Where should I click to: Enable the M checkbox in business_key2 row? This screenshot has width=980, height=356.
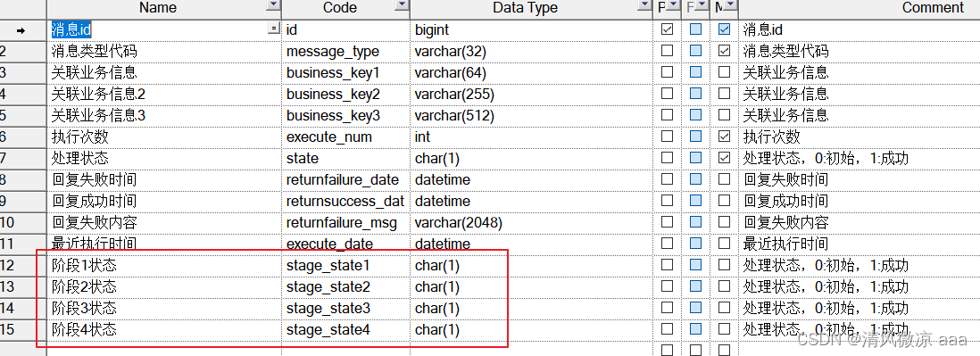(724, 93)
